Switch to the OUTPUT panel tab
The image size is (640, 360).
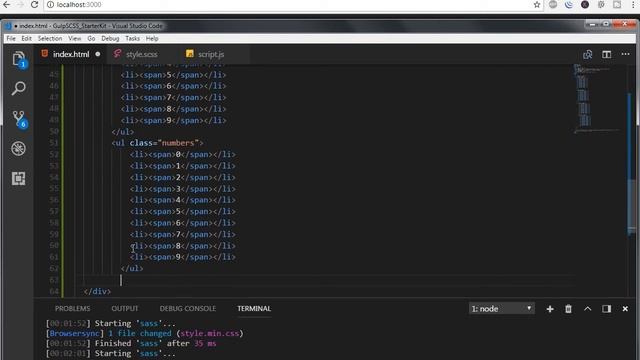coord(125,309)
